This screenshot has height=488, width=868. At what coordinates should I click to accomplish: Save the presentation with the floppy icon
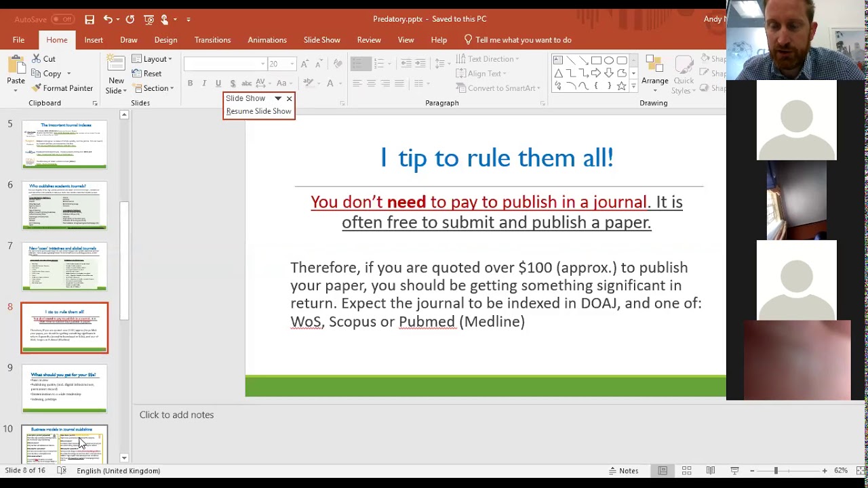(x=90, y=20)
